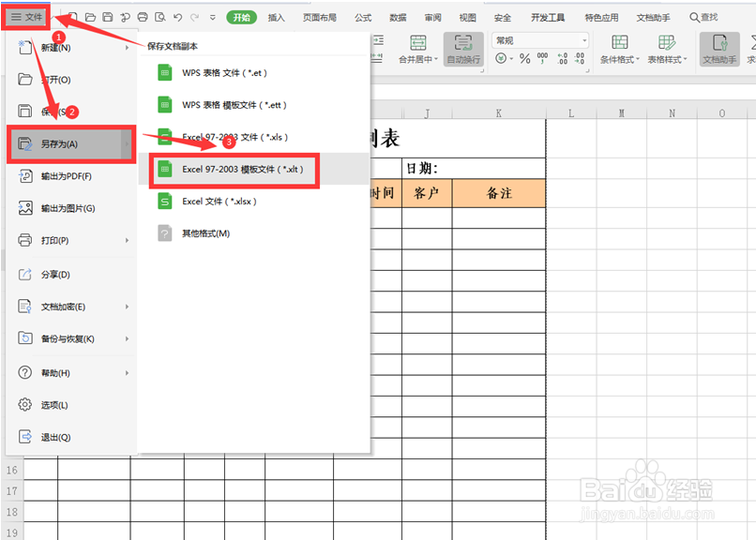Save as WPS 表格 模板文件 (*.ett)

point(254,105)
